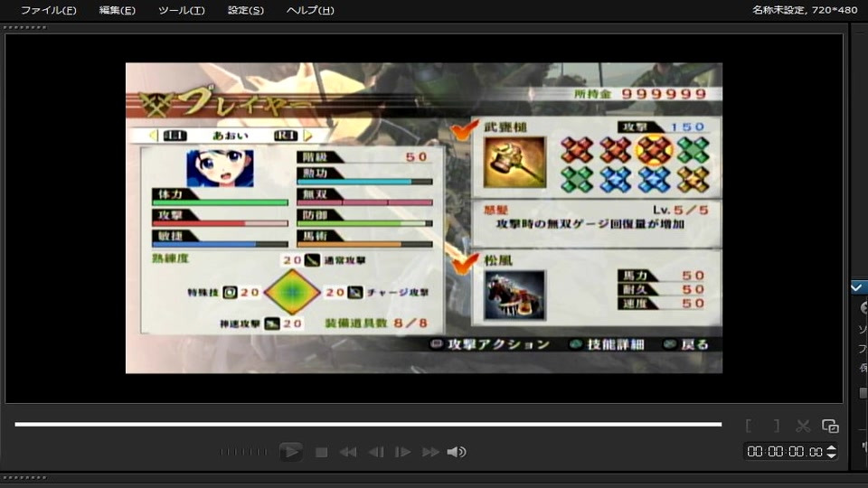Open the ヘルプ(H) menu
The height and width of the screenshot is (488, 868).
pos(310,10)
